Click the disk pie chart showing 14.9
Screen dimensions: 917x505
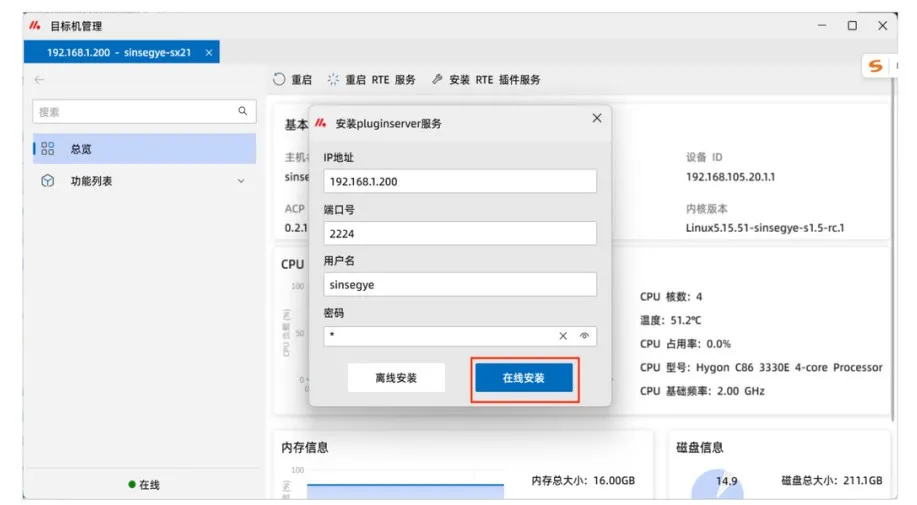[x=718, y=485]
